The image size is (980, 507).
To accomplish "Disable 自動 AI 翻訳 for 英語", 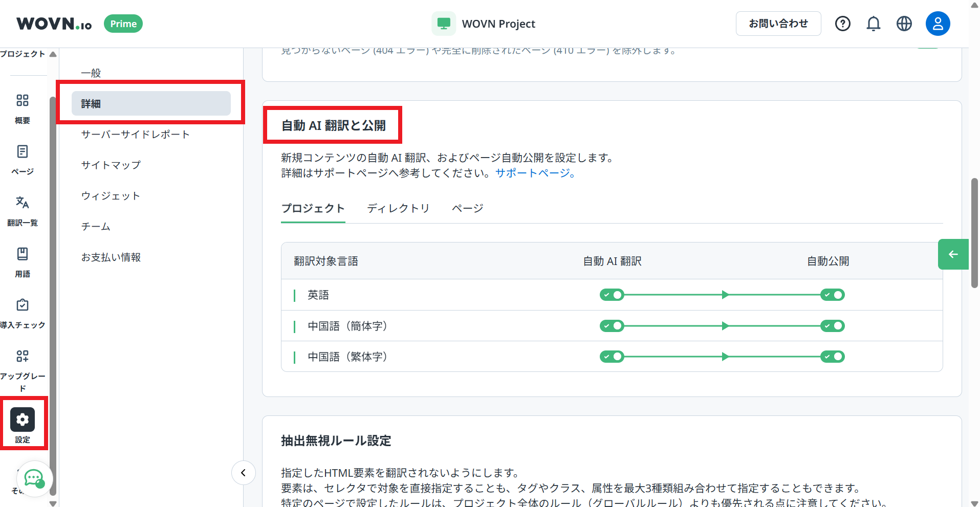I will [612, 295].
